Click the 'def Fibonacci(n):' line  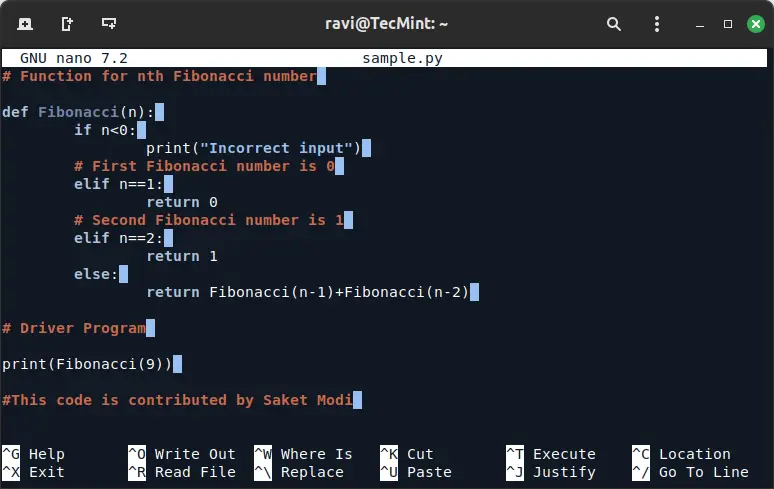[x=78, y=112]
